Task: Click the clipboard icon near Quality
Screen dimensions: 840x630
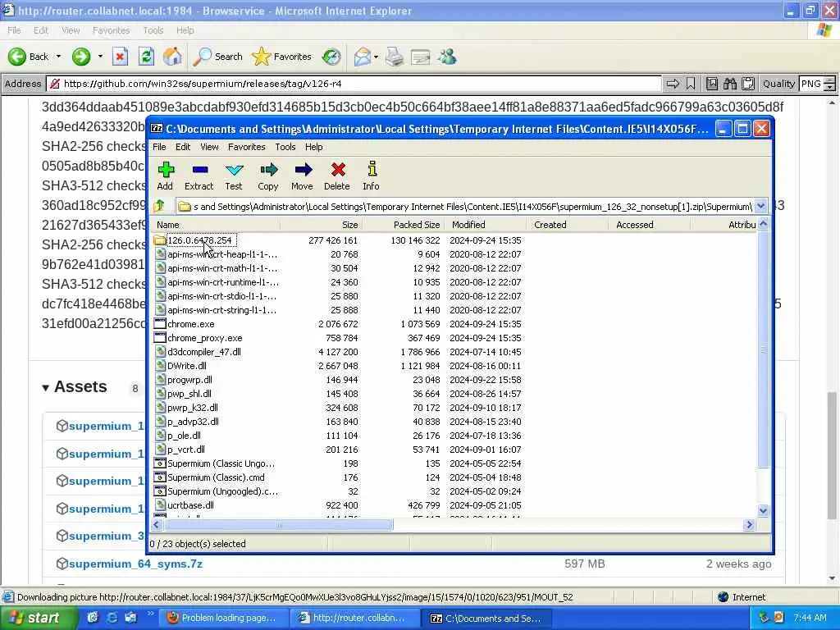Action: (x=748, y=84)
